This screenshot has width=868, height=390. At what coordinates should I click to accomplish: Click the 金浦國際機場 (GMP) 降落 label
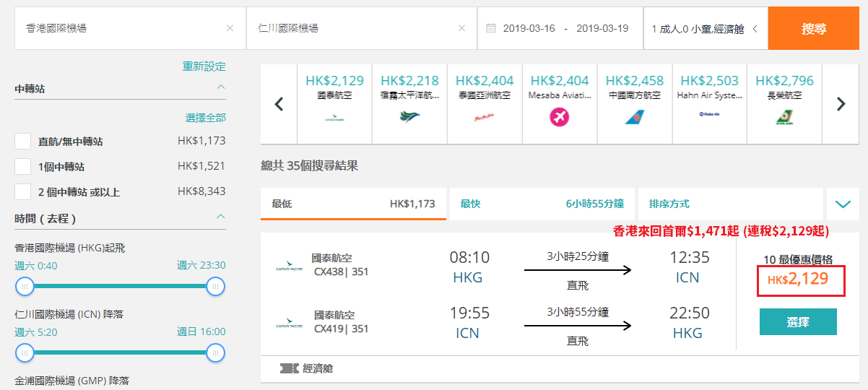point(72,381)
